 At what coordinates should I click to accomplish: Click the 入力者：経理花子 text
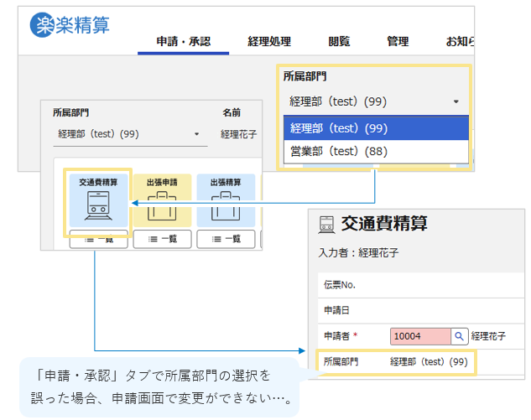pyautogui.click(x=359, y=253)
